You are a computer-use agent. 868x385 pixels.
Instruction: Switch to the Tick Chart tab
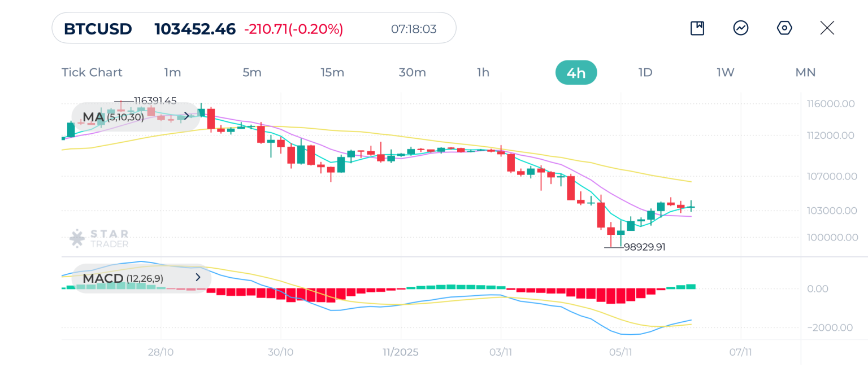92,72
